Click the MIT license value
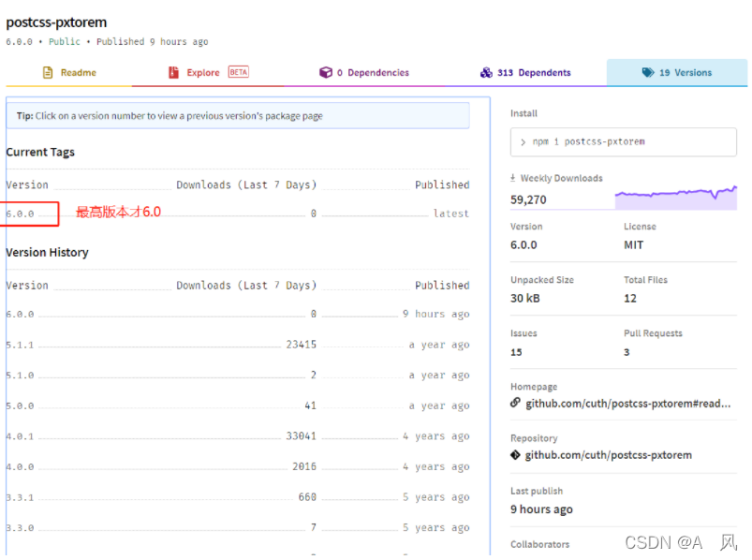 [x=634, y=245]
